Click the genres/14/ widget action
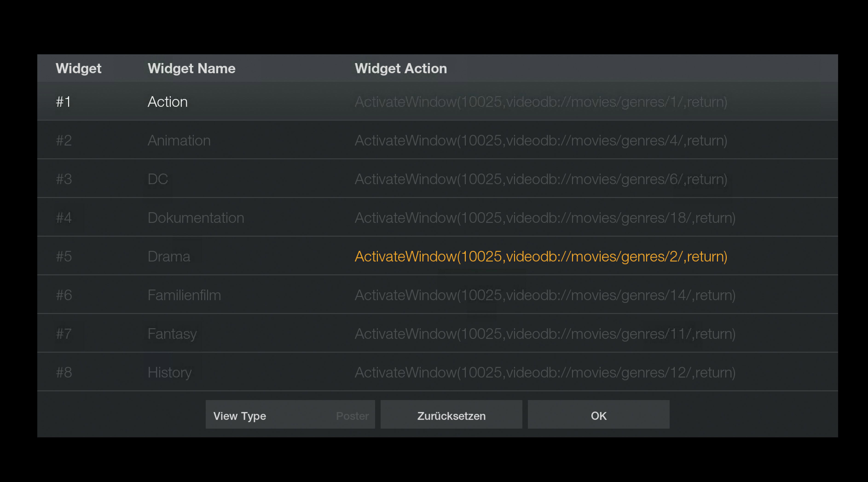This screenshot has height=482, width=868. tap(545, 295)
